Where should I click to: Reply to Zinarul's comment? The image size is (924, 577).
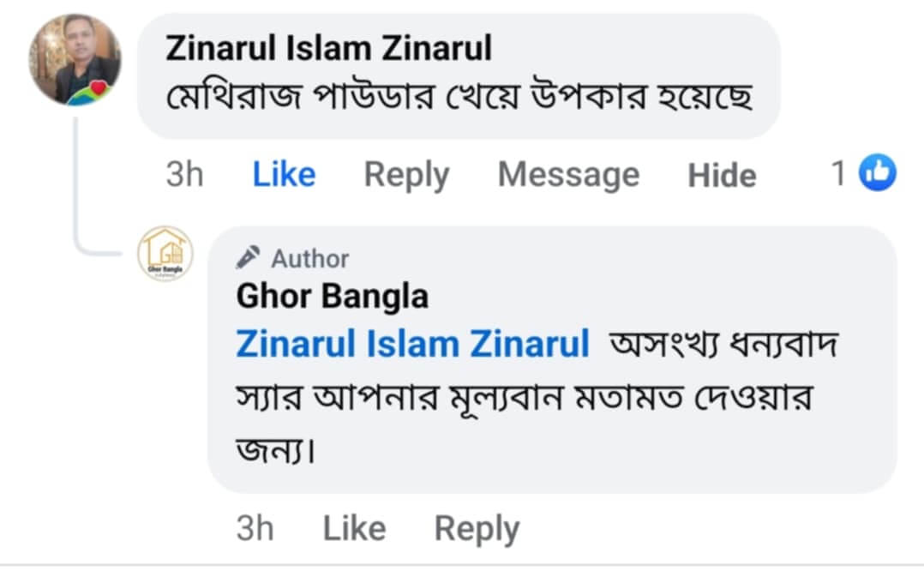pos(406,175)
